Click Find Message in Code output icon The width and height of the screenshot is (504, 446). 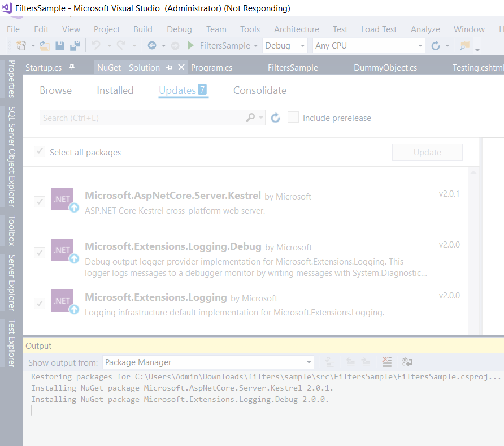329,362
